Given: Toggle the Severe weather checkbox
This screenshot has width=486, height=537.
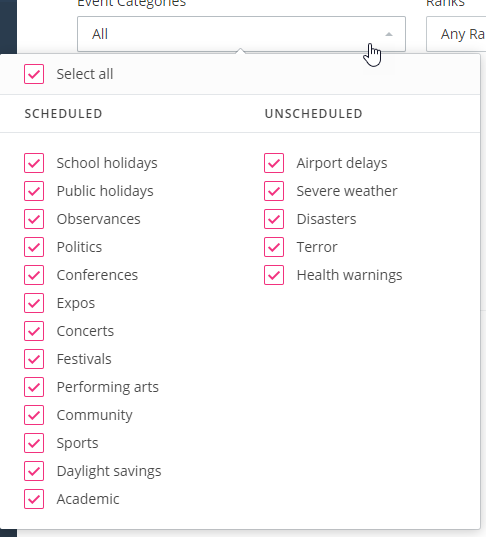Looking at the screenshot, I should (x=274, y=191).
